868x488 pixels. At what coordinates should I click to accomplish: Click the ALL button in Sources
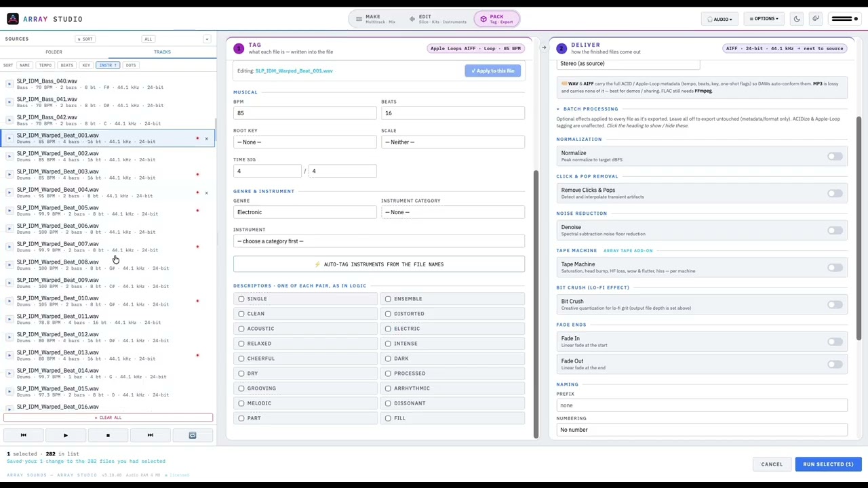click(x=148, y=39)
